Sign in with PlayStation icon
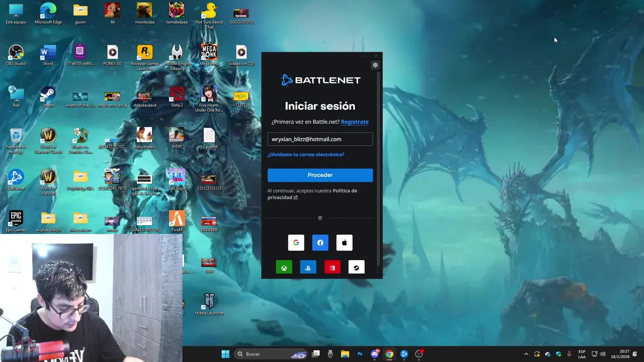Screen dimensions: 644x362 [308, 267]
